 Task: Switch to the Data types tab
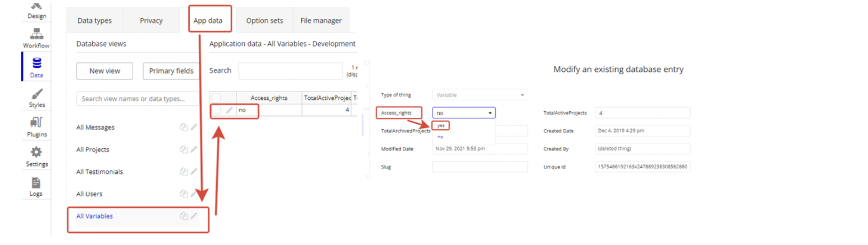pos(94,20)
